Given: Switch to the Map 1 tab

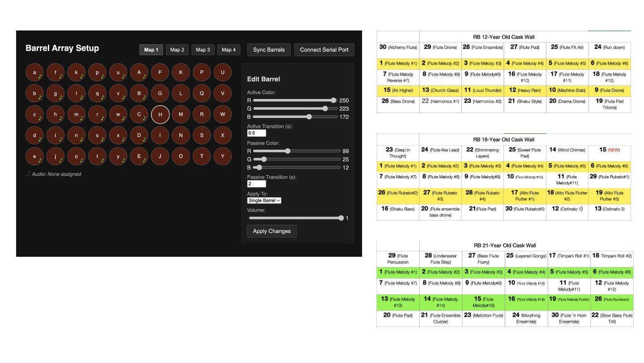Looking at the screenshot, I should [x=151, y=50].
